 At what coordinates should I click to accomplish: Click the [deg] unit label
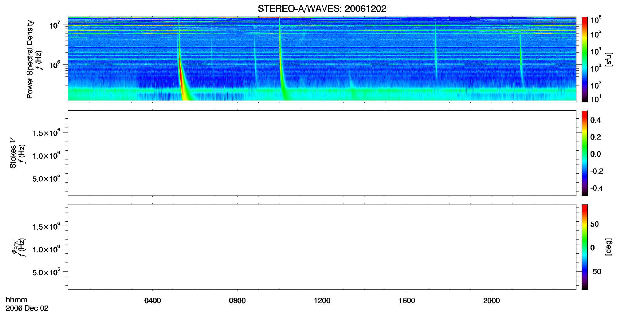[x=608, y=247]
